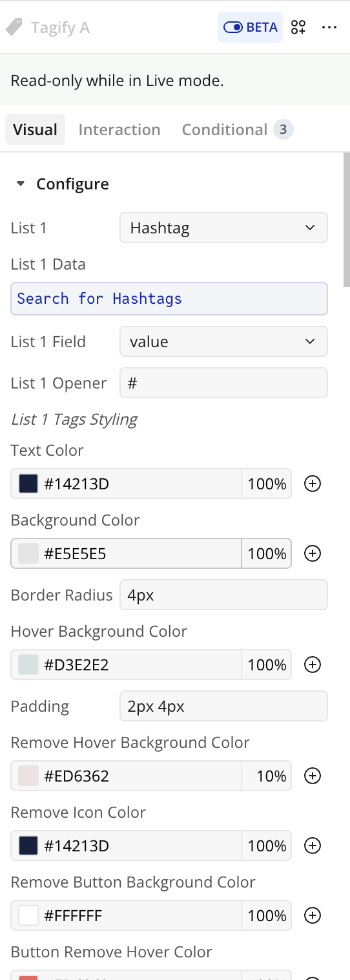Click plus icon for Remove Button Background Color
This screenshot has width=350, height=980.
(x=313, y=915)
